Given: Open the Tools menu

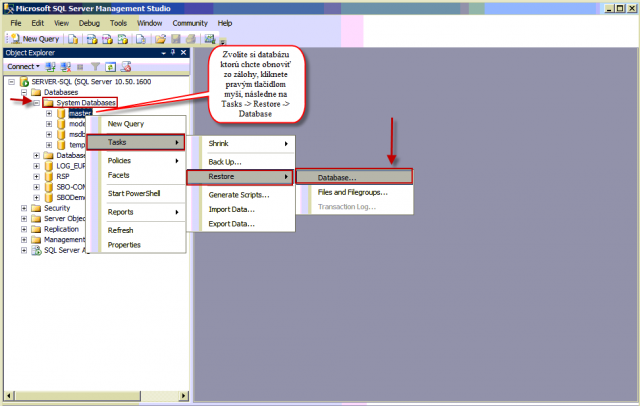Looking at the screenshot, I should click(118, 23).
